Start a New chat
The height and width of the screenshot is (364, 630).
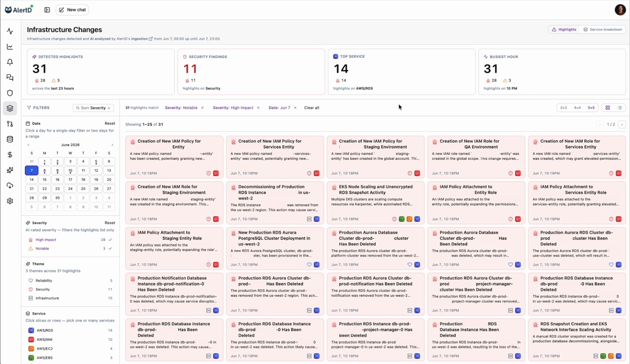(x=72, y=10)
